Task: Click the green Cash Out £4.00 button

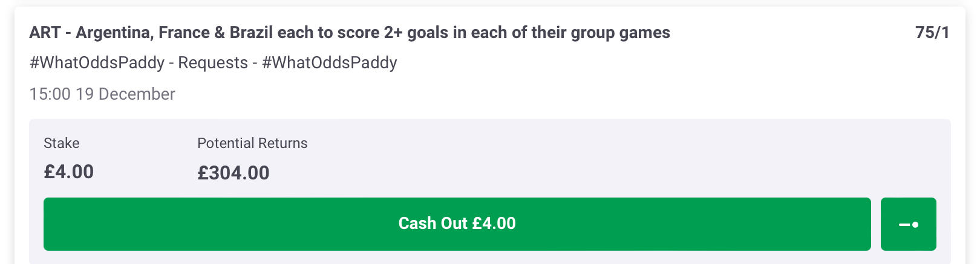Action: click(x=457, y=224)
